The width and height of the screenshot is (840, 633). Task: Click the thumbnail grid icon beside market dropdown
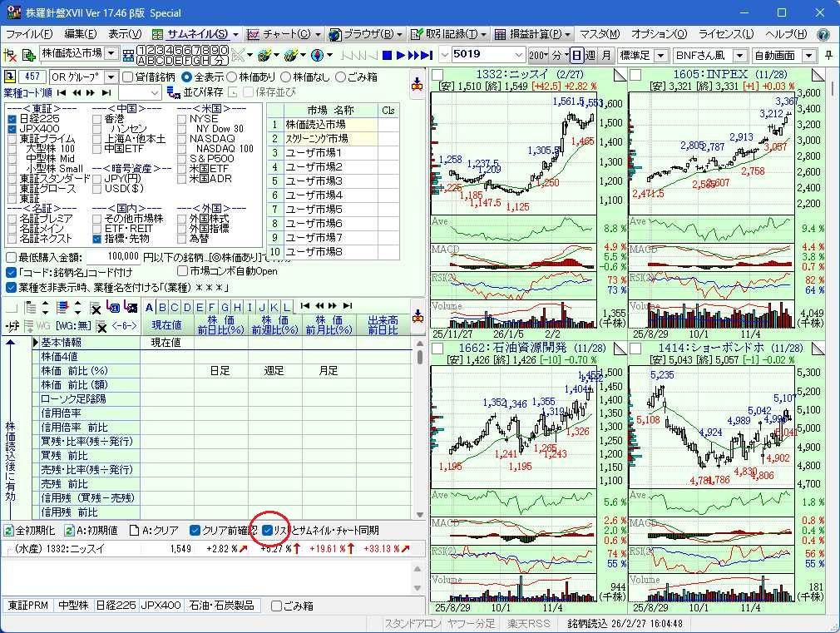point(128,55)
